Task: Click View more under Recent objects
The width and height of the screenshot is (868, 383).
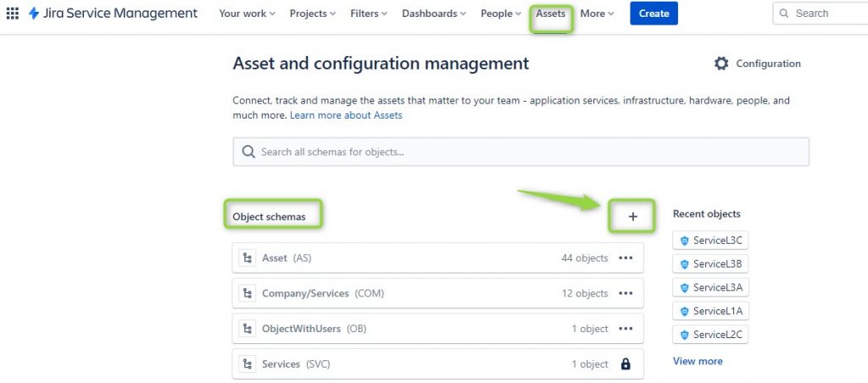Action: coord(698,361)
